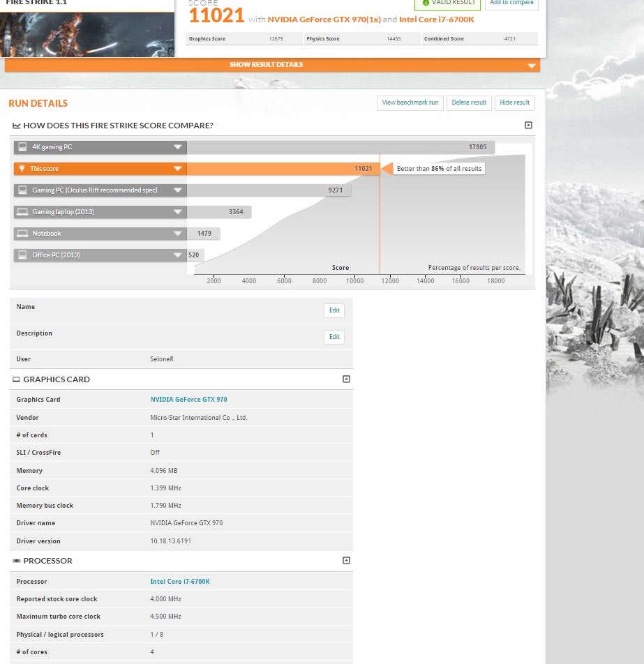Image resolution: width=644 pixels, height=664 pixels.
Task: Click the Physics Score value 14455
Action: click(394, 39)
